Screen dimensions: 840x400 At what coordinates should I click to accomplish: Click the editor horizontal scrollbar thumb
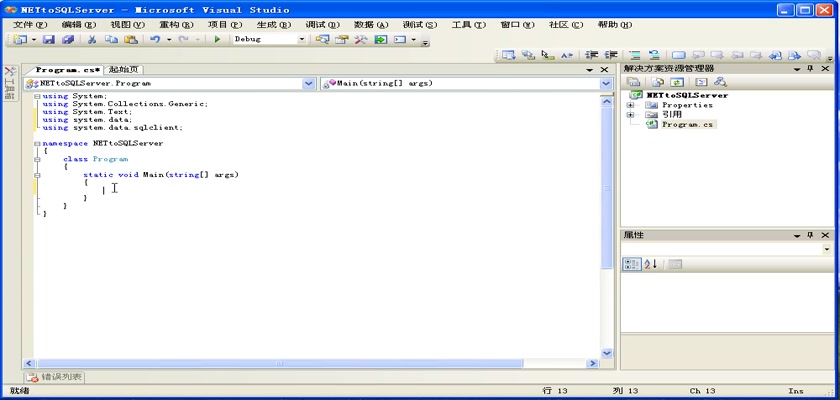point(280,364)
